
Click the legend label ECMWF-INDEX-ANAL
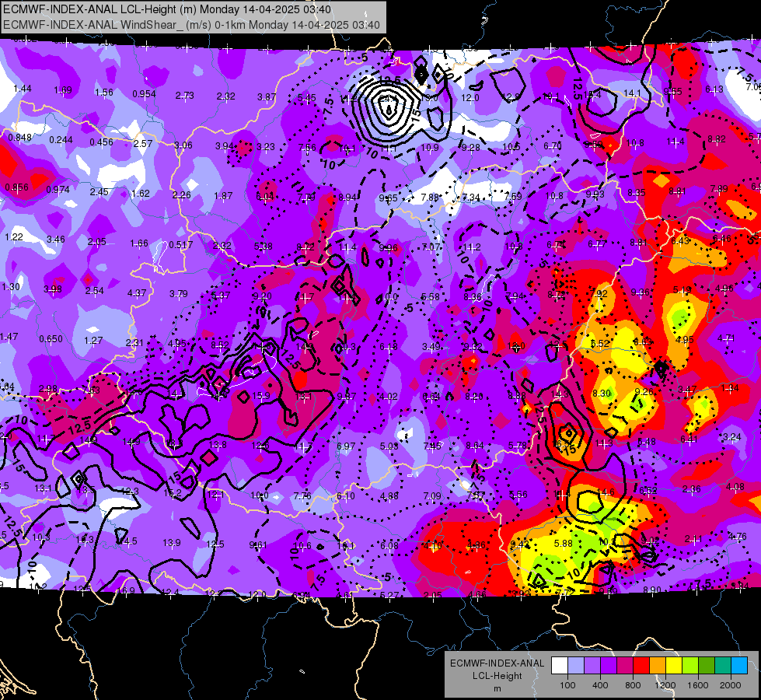(497, 663)
